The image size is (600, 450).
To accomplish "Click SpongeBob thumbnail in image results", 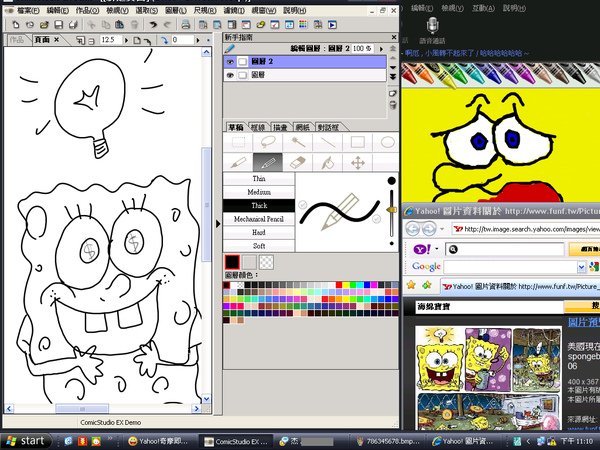I will (x=439, y=358).
